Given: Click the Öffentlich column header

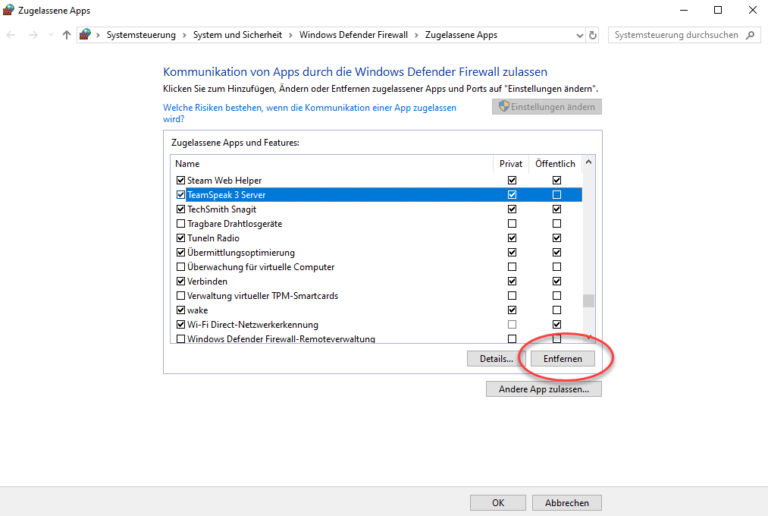Looking at the screenshot, I should click(555, 164).
